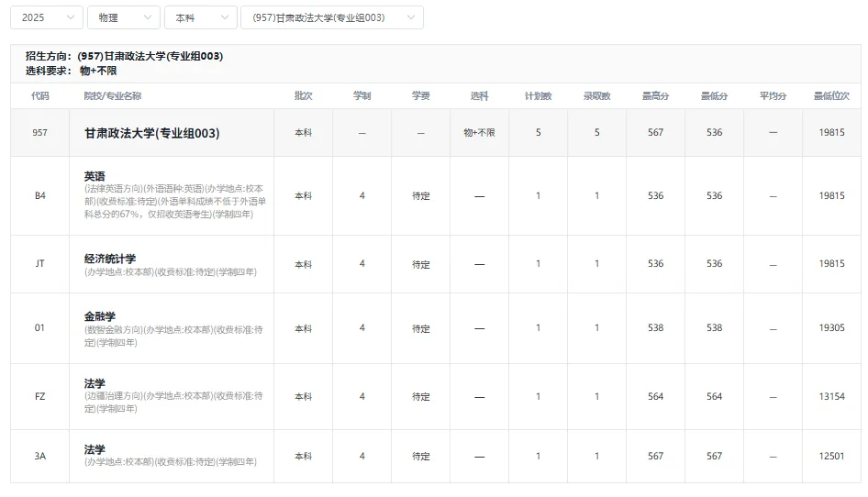Click the 最低分 column header
This screenshot has height=497, width=868.
(714, 95)
